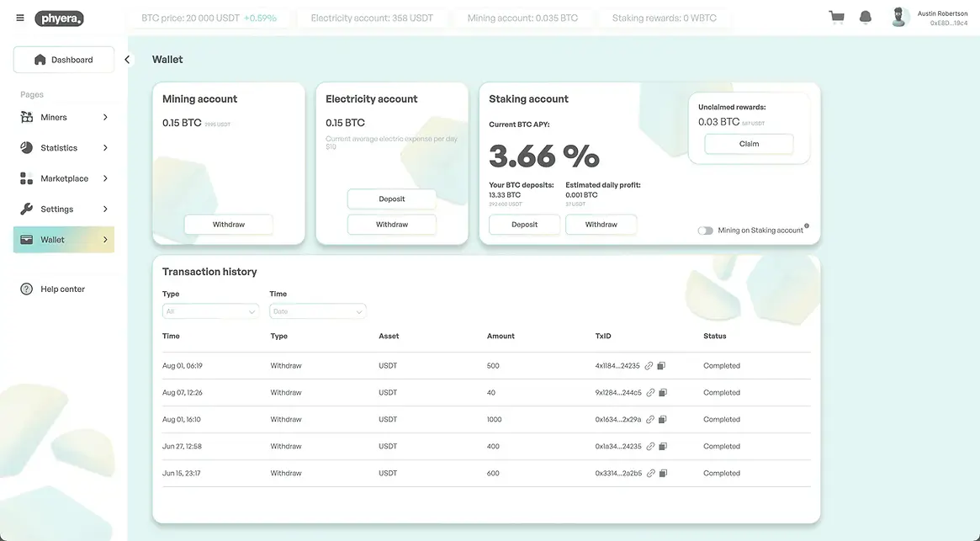
Task: Open Settings from the sidebar
Action: (56, 210)
